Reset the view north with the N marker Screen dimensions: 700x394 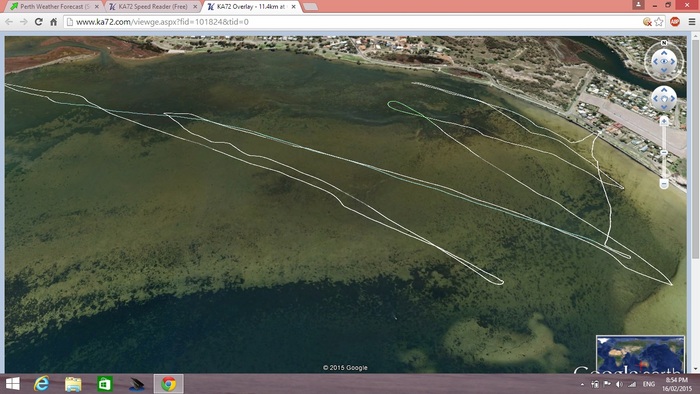664,43
